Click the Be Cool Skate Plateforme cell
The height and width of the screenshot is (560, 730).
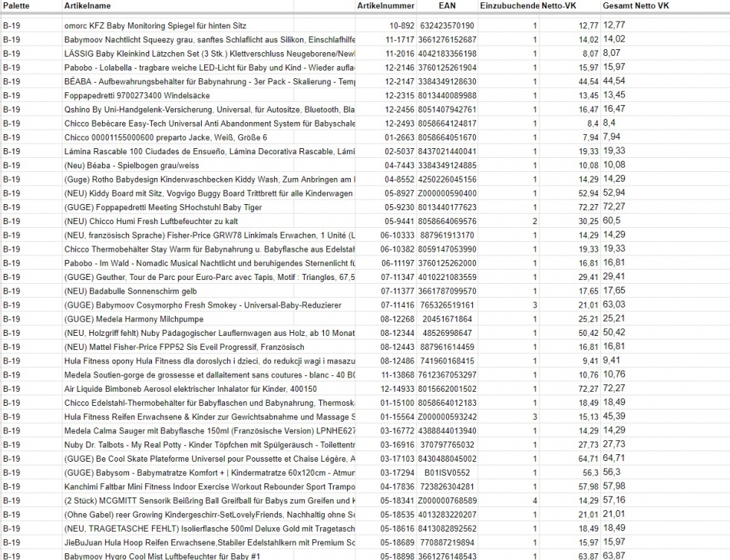(x=209, y=459)
